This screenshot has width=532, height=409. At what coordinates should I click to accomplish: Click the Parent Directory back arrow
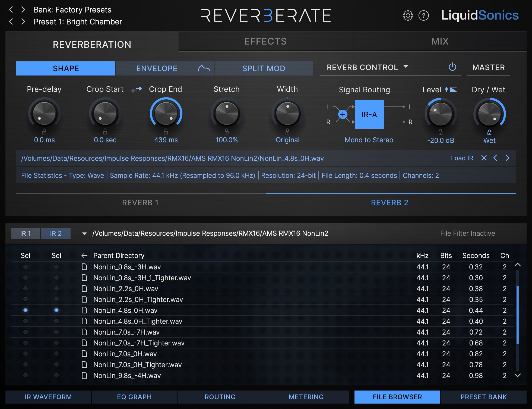[84, 256]
